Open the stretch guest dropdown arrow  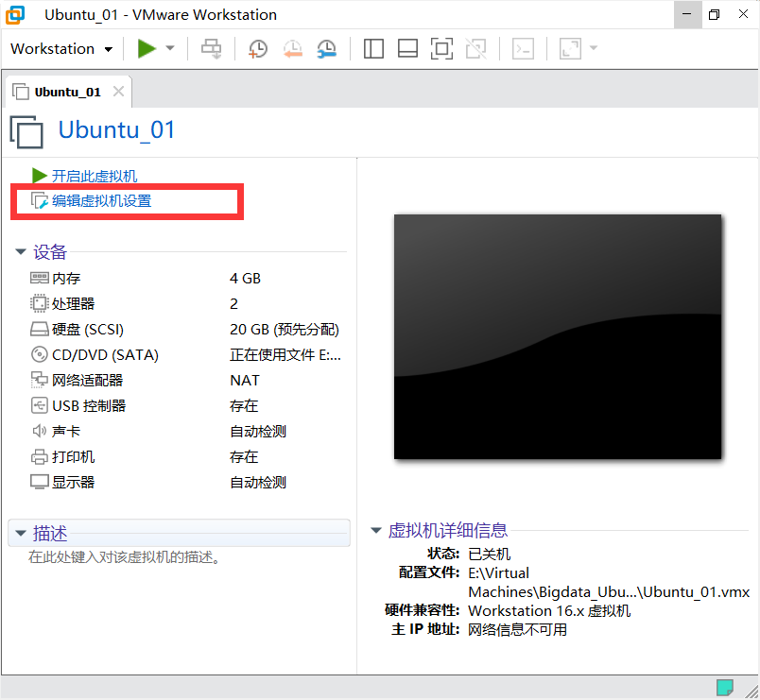click(x=594, y=48)
